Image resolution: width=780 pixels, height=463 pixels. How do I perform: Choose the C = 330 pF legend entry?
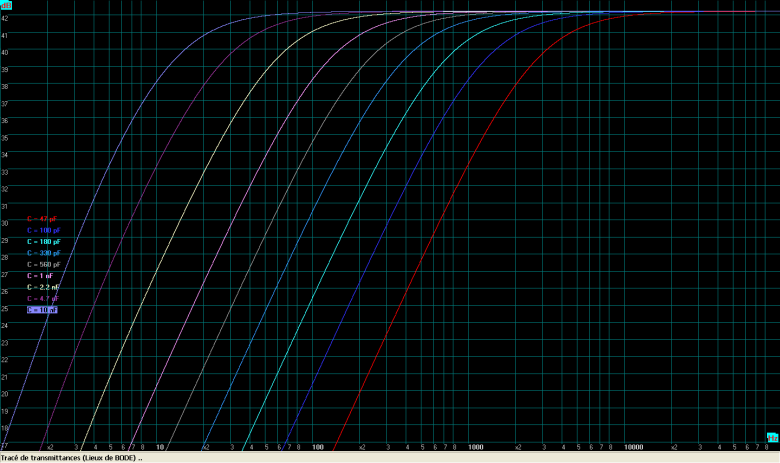tap(43, 253)
